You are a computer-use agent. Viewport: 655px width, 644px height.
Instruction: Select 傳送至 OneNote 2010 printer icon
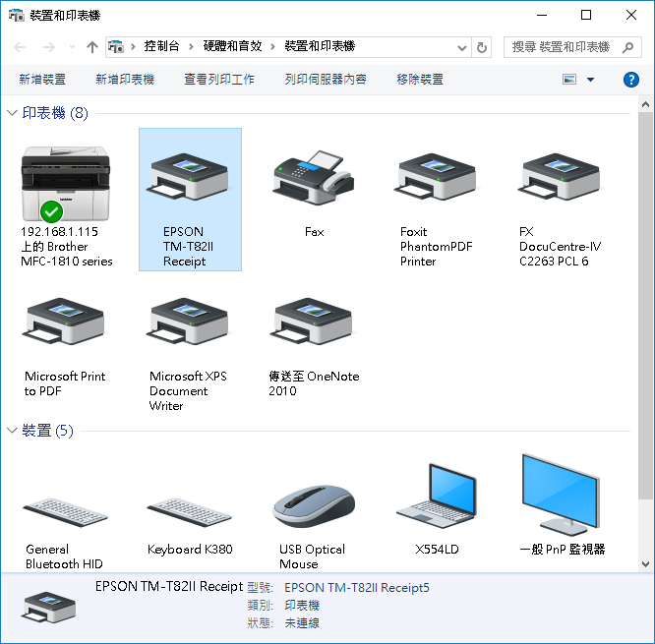coord(314,322)
